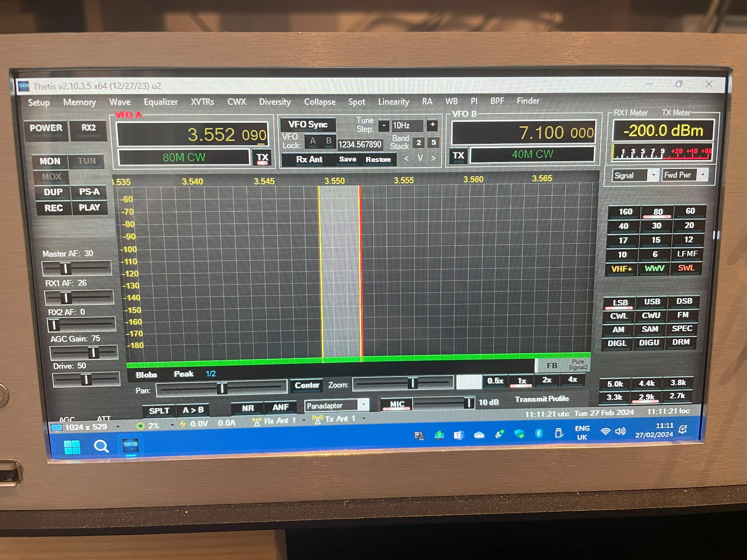Select the CWL mode button
Image resolution: width=747 pixels, height=560 pixels.
pos(619,316)
